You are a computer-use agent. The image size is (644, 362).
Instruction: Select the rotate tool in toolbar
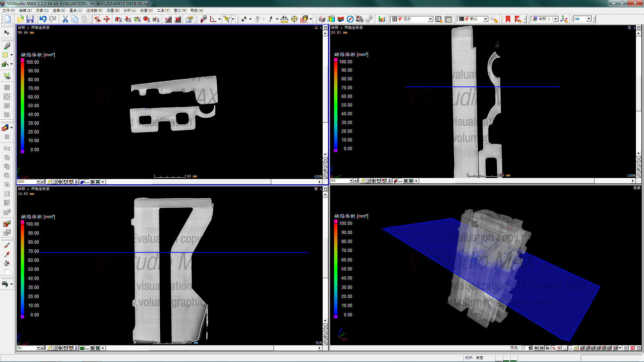[97, 19]
